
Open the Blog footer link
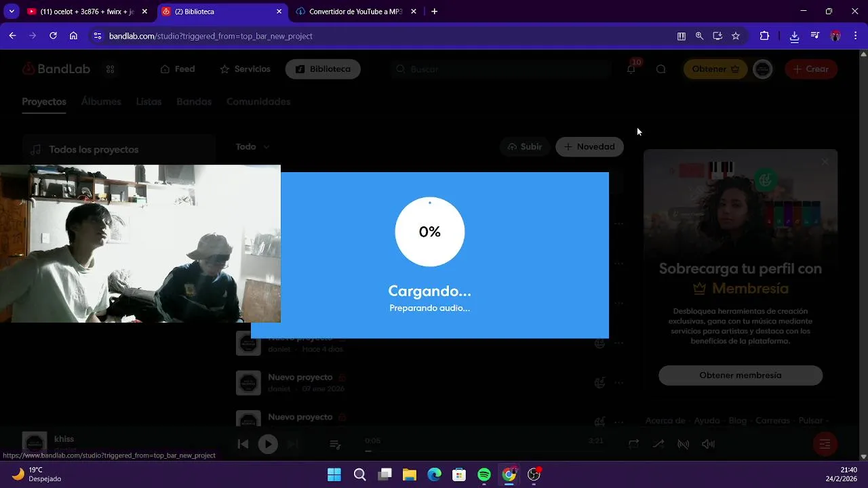coord(737,420)
